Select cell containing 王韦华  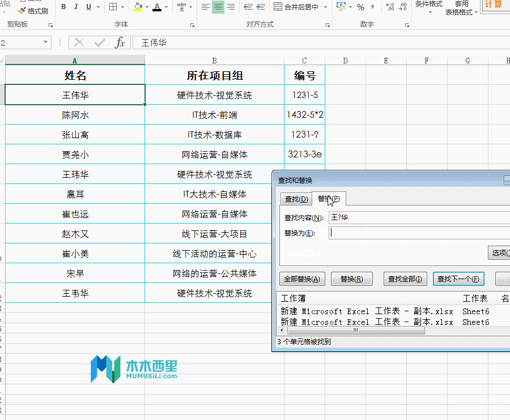click(75, 293)
